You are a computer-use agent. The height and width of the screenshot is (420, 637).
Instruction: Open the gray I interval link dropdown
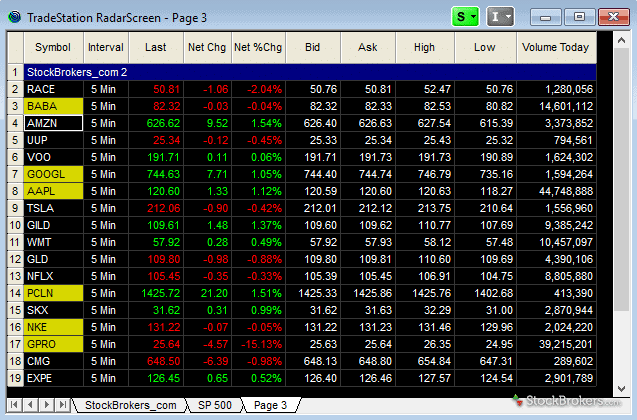(500, 16)
